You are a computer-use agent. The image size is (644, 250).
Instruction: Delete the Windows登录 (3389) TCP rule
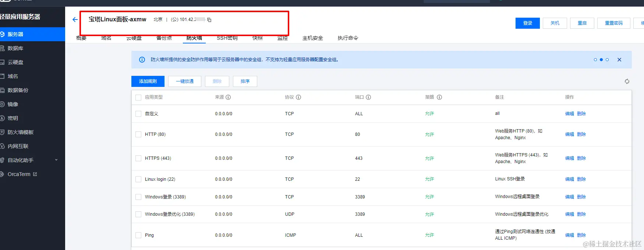(x=581, y=197)
